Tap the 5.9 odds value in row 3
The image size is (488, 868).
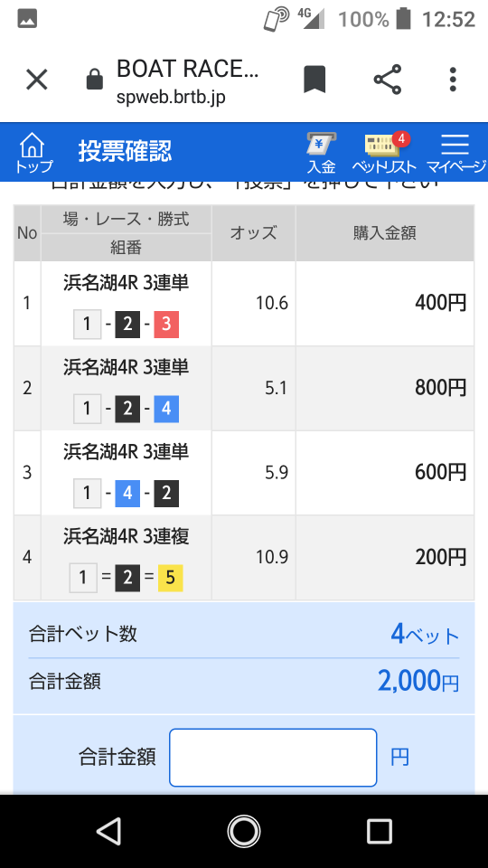[x=276, y=473]
